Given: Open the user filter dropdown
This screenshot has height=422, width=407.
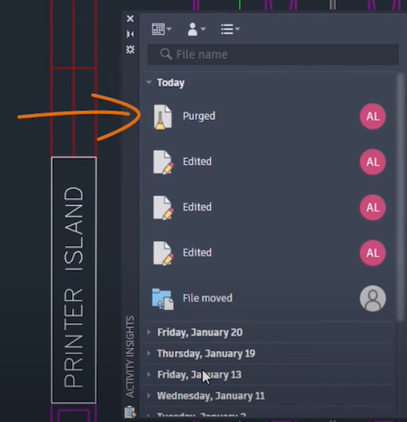Looking at the screenshot, I should click(196, 29).
